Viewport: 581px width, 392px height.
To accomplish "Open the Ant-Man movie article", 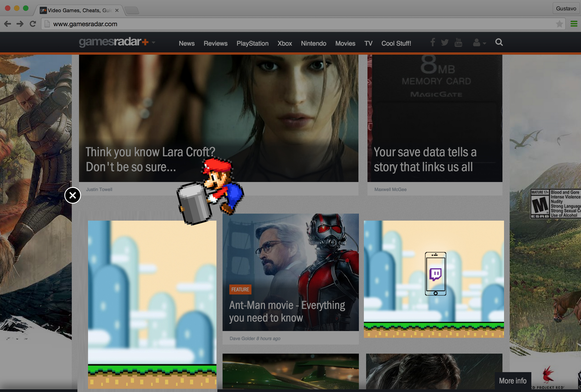I will click(287, 311).
